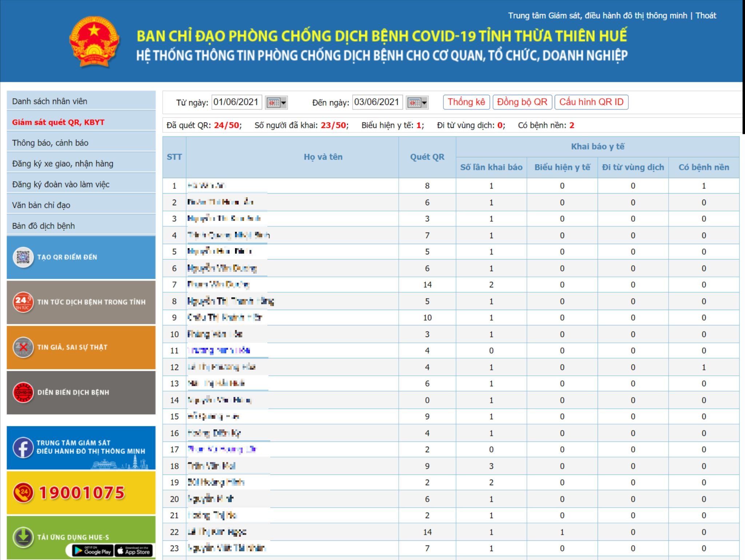Click the download icon for Tải ứng dụng Hue-S
Image resolution: width=745 pixels, height=560 pixels.
pyautogui.click(x=23, y=537)
